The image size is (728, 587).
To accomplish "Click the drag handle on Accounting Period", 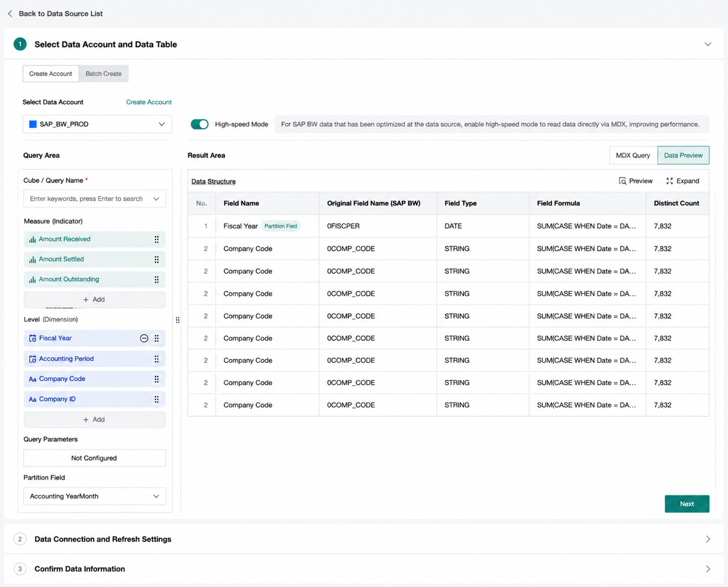I will click(x=156, y=359).
